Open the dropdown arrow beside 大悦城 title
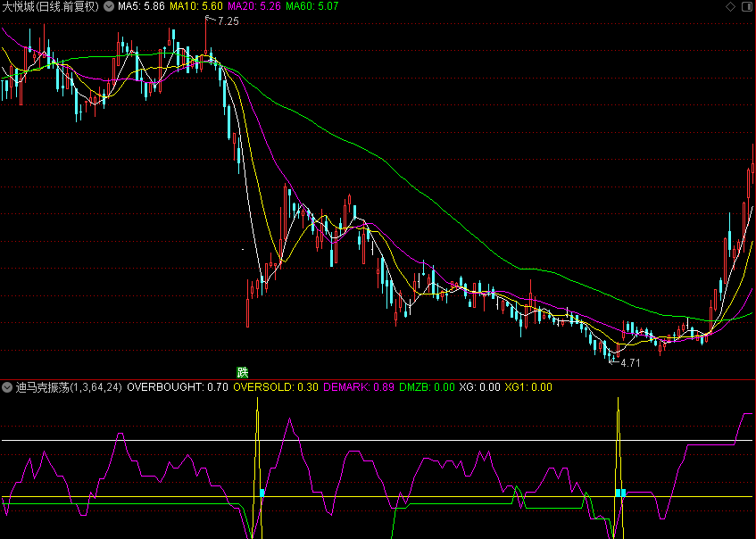Image resolution: width=756 pixels, height=539 pixels. [x=109, y=6]
